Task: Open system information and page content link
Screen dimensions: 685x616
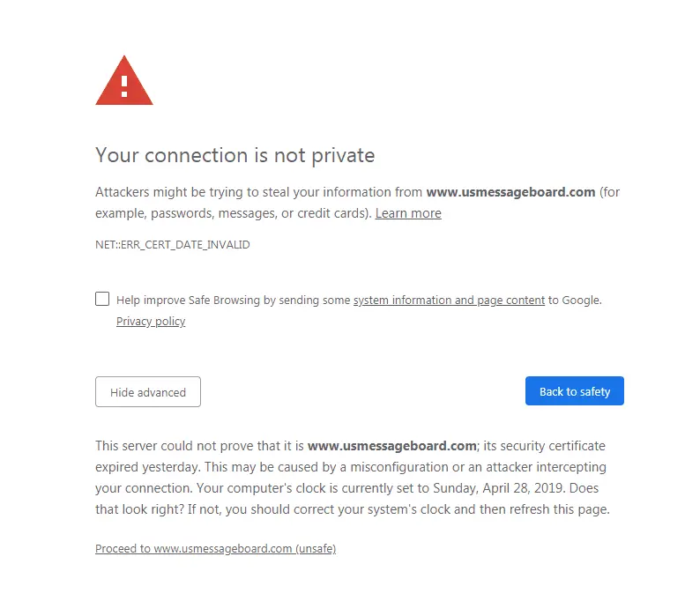Action: (449, 301)
